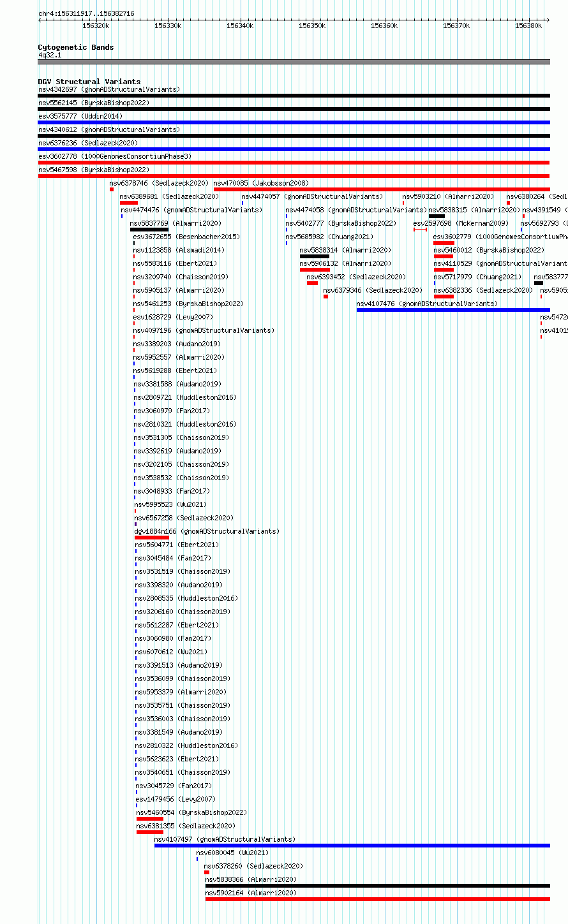Click the red bar under nsv5467598 (ByrskaBishop2022)
This screenshot has height=924, width=568.
tap(294, 176)
